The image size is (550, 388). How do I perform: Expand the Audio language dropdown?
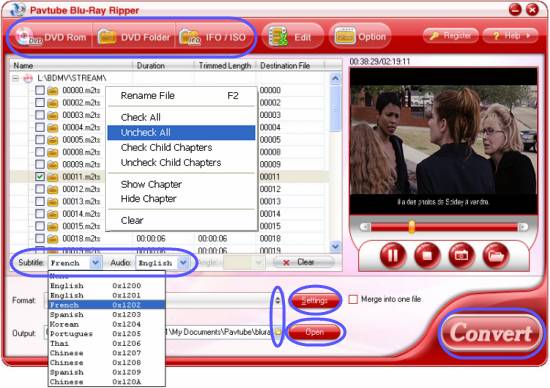click(x=183, y=262)
